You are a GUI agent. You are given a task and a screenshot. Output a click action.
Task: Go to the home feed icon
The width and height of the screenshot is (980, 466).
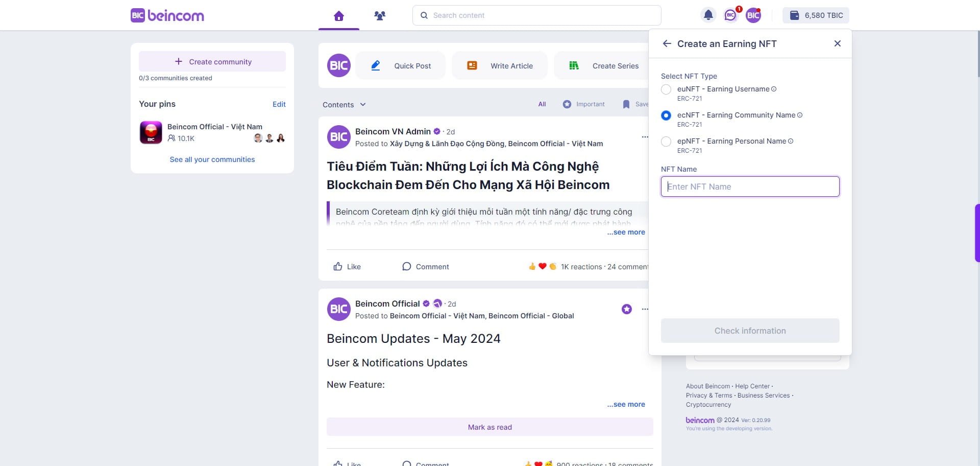pyautogui.click(x=338, y=16)
